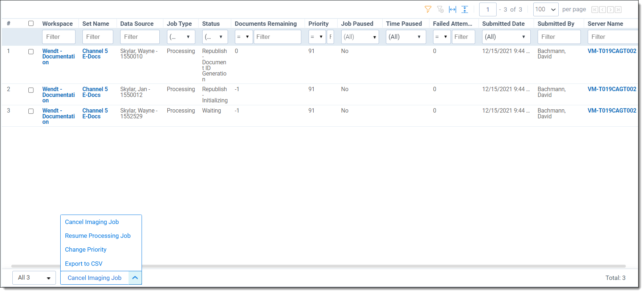644x293 pixels.
Task: Click the horizontal scrollbar at grid bottom
Action: click(318, 266)
